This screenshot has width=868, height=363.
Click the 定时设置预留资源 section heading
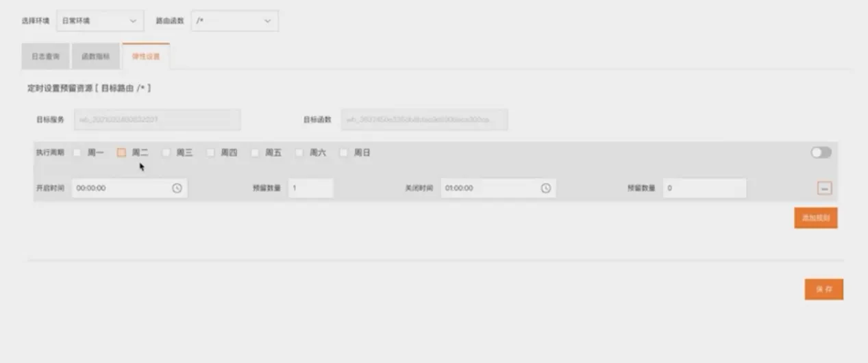click(x=89, y=88)
